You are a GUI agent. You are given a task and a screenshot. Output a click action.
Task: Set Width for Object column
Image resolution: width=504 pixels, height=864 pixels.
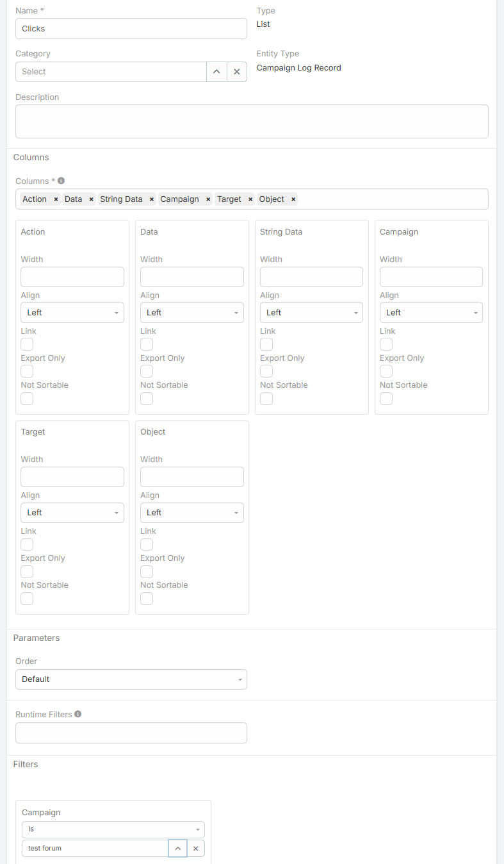(192, 477)
